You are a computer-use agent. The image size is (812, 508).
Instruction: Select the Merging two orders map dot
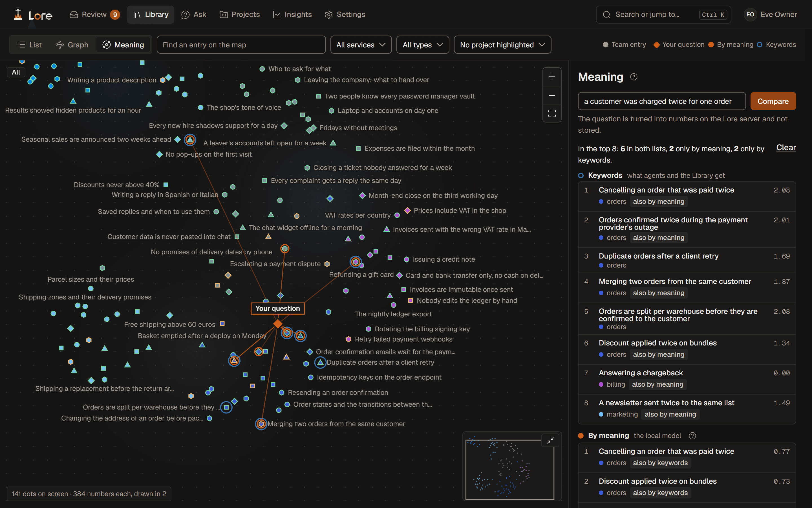(261, 424)
